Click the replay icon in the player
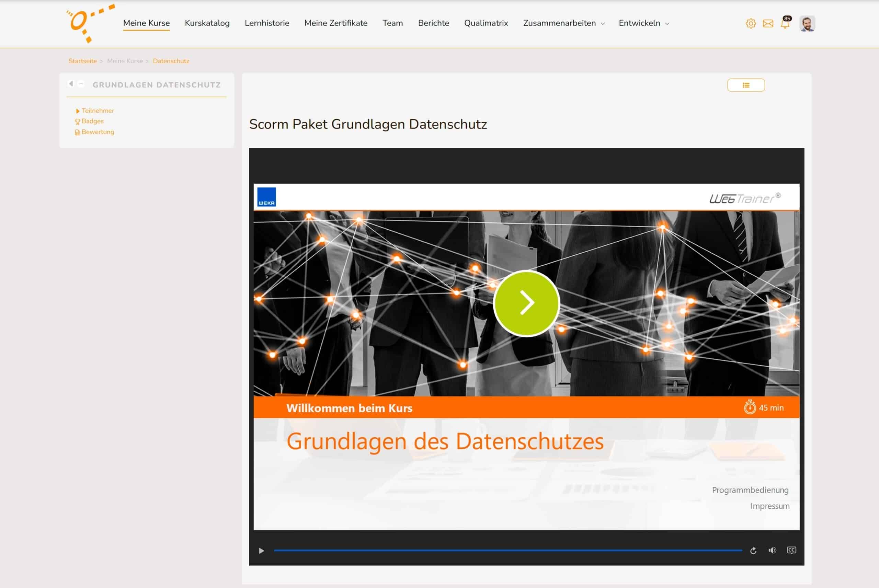 coord(753,550)
